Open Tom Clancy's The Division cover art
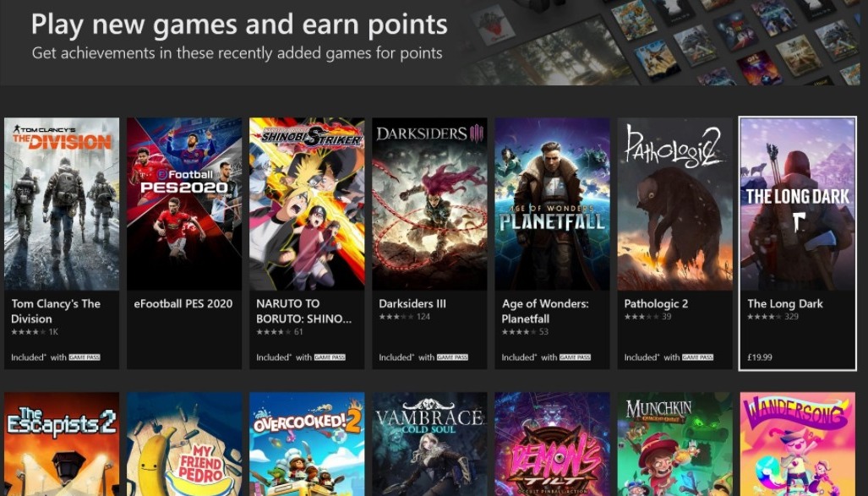This screenshot has height=496, width=868. pyautogui.click(x=62, y=204)
